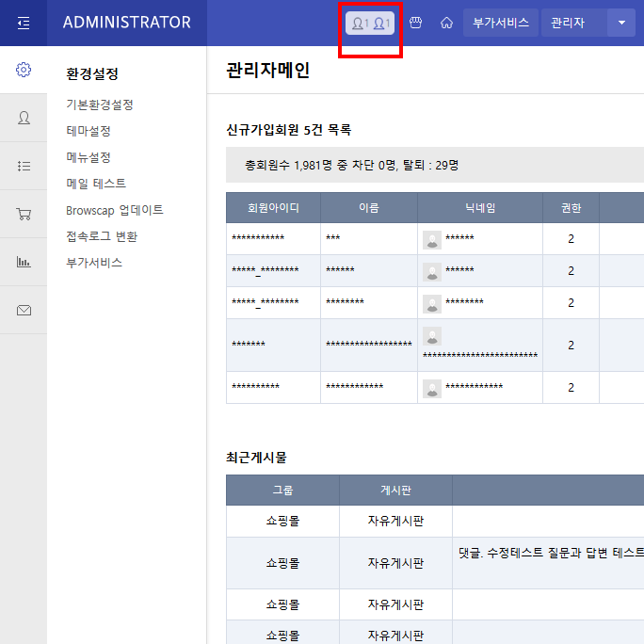Select the gear settings icon in sidebar
This screenshot has width=644, height=644.
click(24, 71)
